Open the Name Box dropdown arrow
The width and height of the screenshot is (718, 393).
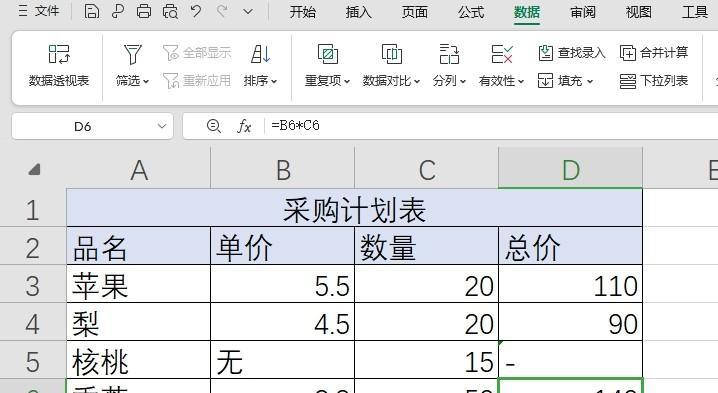[x=162, y=126]
